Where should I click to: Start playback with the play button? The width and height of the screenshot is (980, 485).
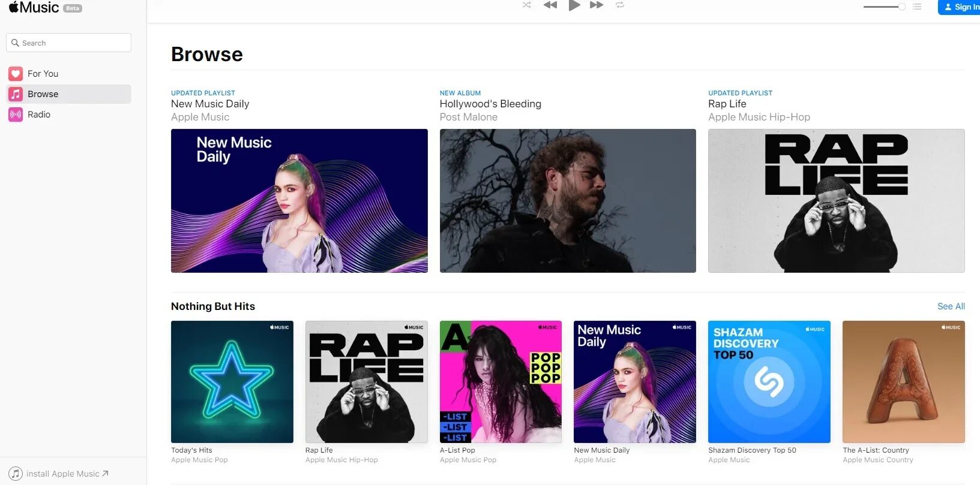point(574,5)
